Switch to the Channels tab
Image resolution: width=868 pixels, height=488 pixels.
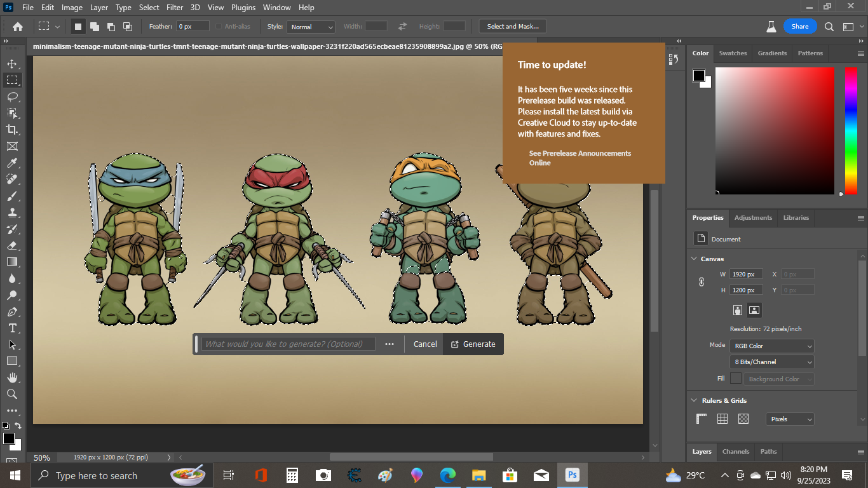click(x=736, y=452)
